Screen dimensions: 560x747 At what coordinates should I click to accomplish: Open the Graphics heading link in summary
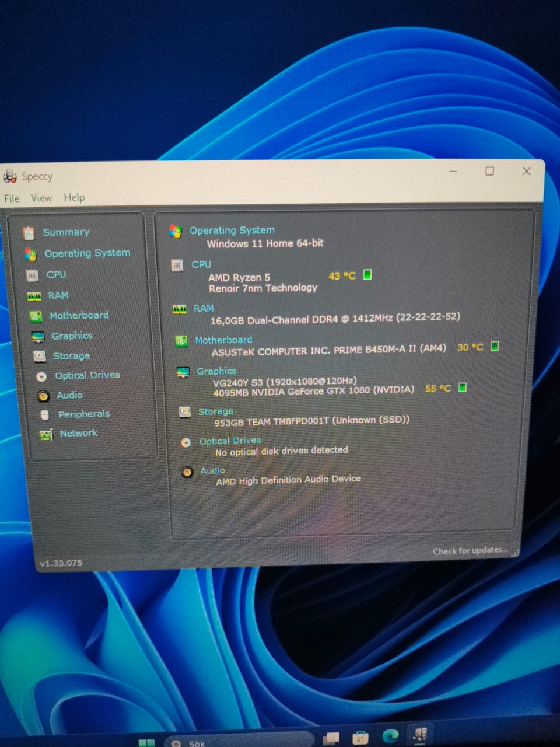(216, 371)
